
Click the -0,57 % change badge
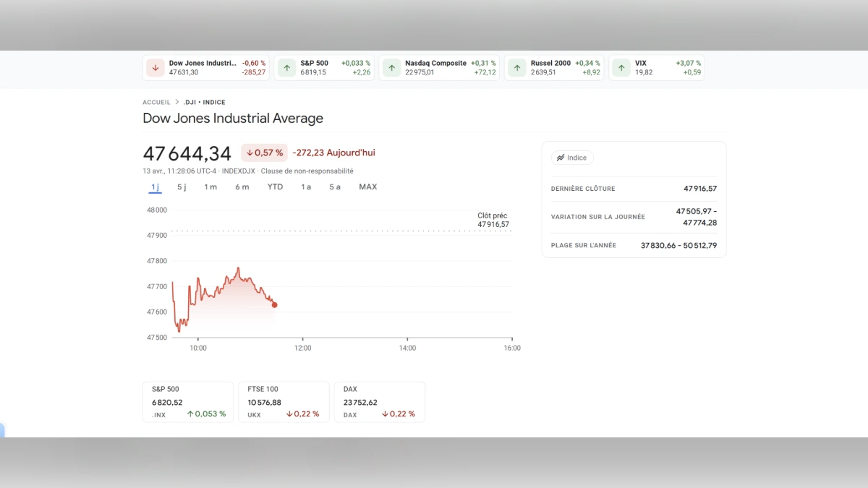(264, 153)
